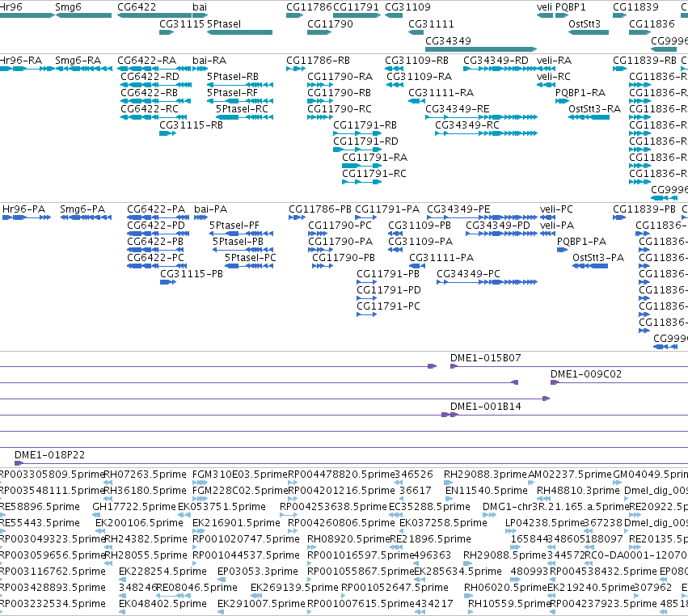Viewport: 688px width, 616px height.
Task: Click the CG6422 gene label
Action: [x=137, y=7]
